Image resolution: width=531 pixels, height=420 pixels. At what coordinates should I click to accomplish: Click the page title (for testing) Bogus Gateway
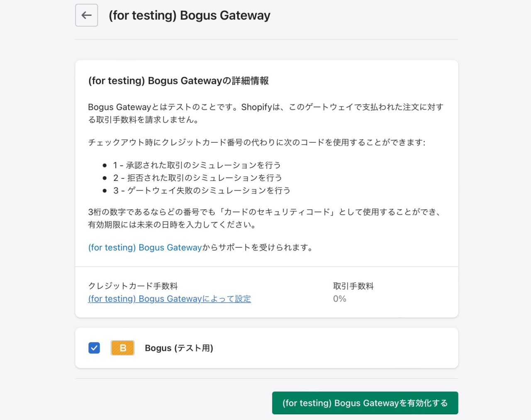point(189,15)
